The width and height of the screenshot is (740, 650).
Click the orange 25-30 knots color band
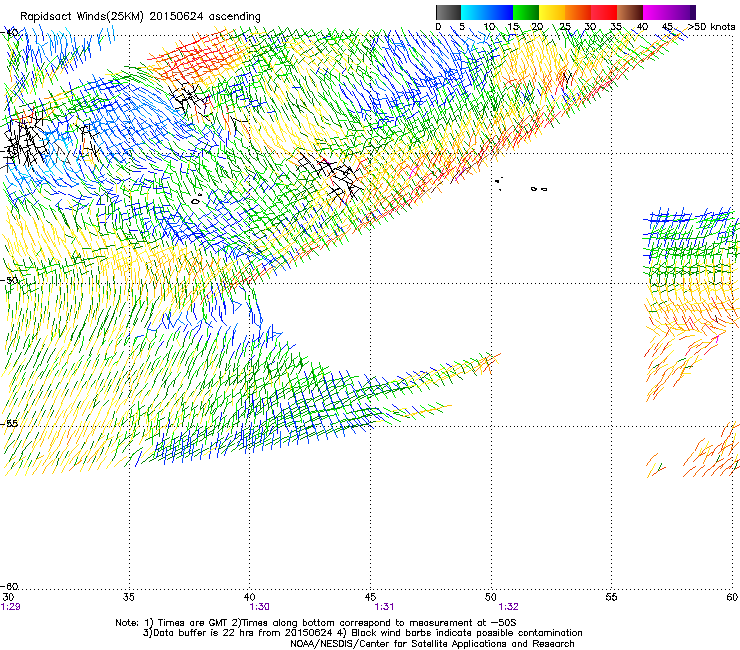[x=578, y=12]
